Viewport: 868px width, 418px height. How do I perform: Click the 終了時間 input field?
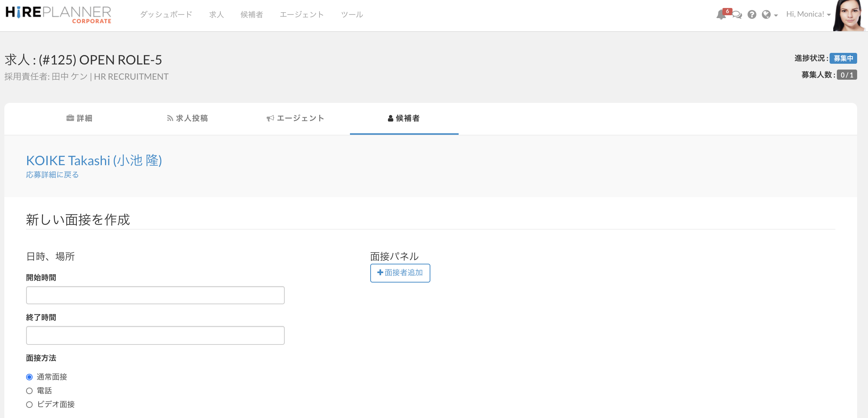(x=155, y=335)
